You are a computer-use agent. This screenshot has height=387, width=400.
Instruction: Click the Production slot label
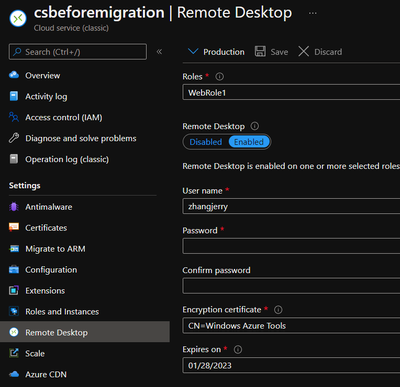tap(224, 52)
